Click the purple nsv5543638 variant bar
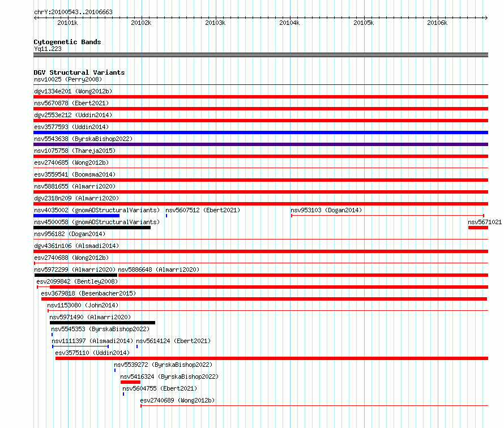The image size is (504, 428). click(260, 144)
